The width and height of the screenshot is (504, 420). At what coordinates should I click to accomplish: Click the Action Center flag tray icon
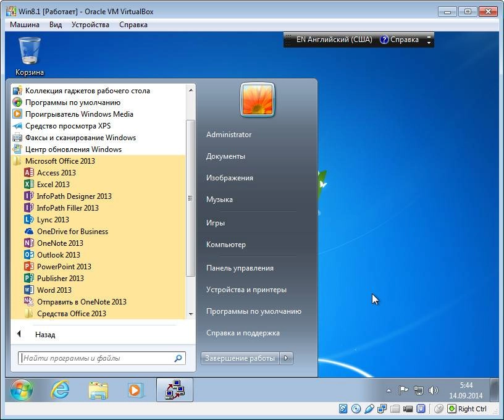coord(403,390)
